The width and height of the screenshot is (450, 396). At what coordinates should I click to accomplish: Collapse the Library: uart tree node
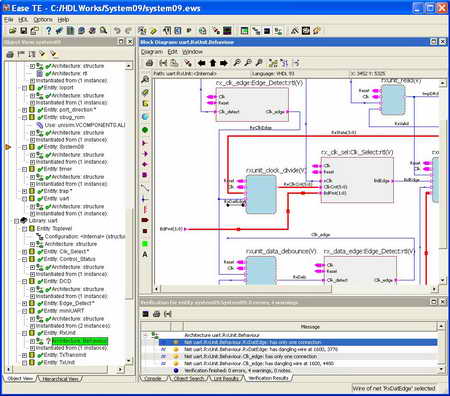(x=16, y=221)
